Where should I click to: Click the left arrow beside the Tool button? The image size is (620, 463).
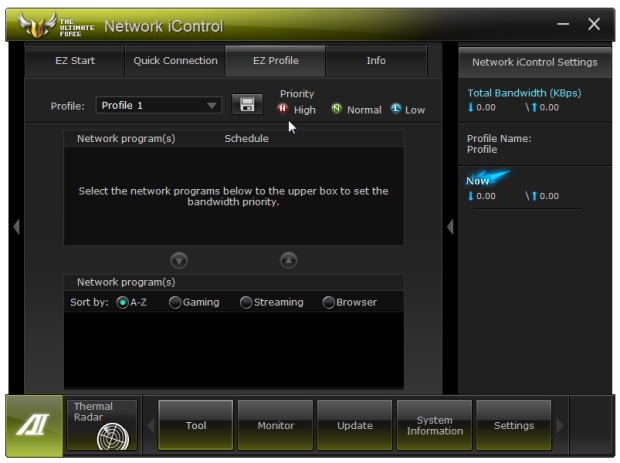tap(151, 426)
